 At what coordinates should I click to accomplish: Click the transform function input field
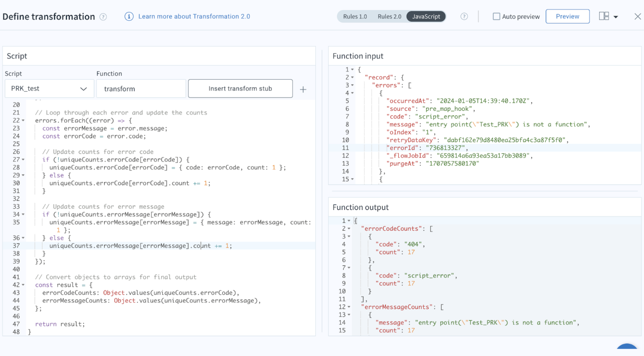[x=141, y=89]
